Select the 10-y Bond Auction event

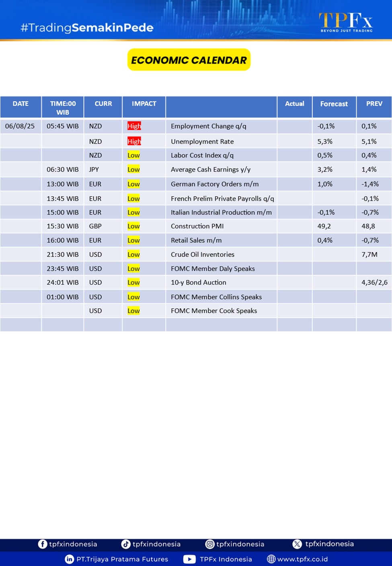pos(199,283)
